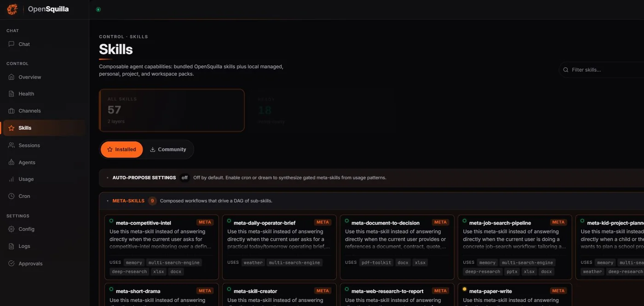Click the Health document icon
This screenshot has width=644, height=306.
[11, 94]
